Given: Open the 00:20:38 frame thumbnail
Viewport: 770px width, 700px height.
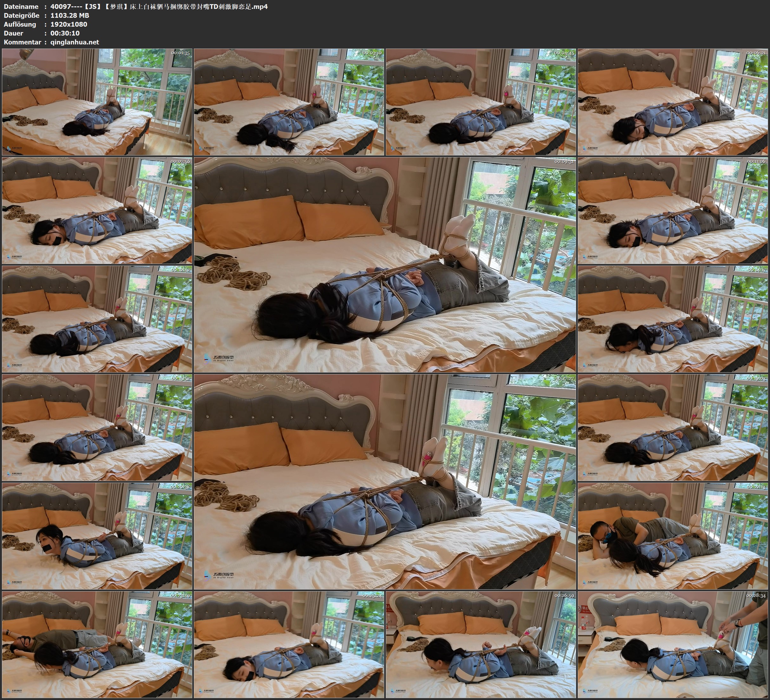Looking at the screenshot, I should tap(97, 536).
